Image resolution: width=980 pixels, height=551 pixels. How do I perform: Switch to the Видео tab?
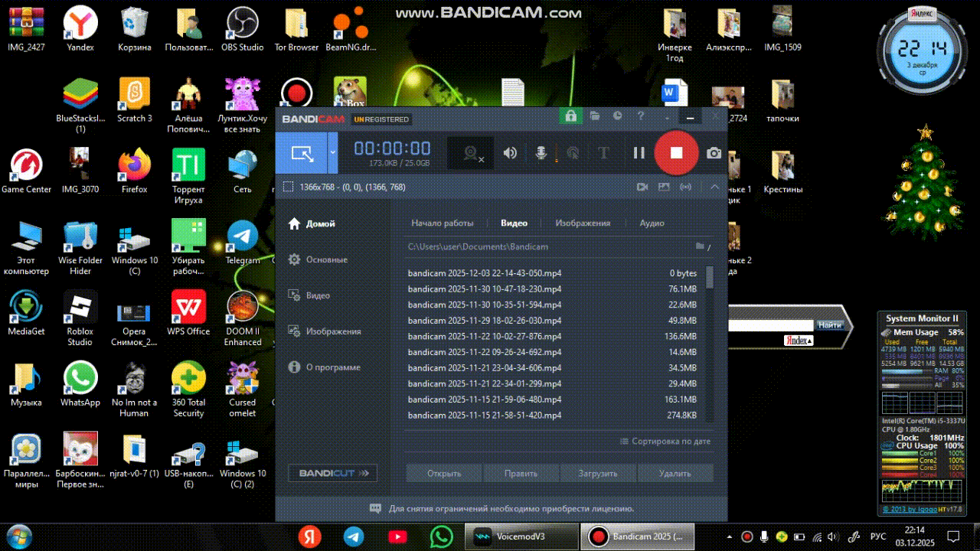pyautogui.click(x=514, y=223)
